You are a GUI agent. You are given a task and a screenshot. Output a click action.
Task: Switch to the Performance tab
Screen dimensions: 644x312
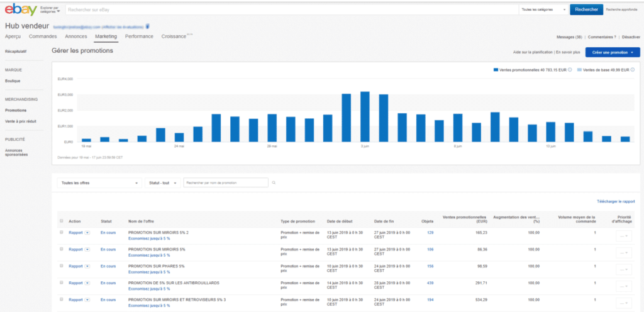coord(139,36)
